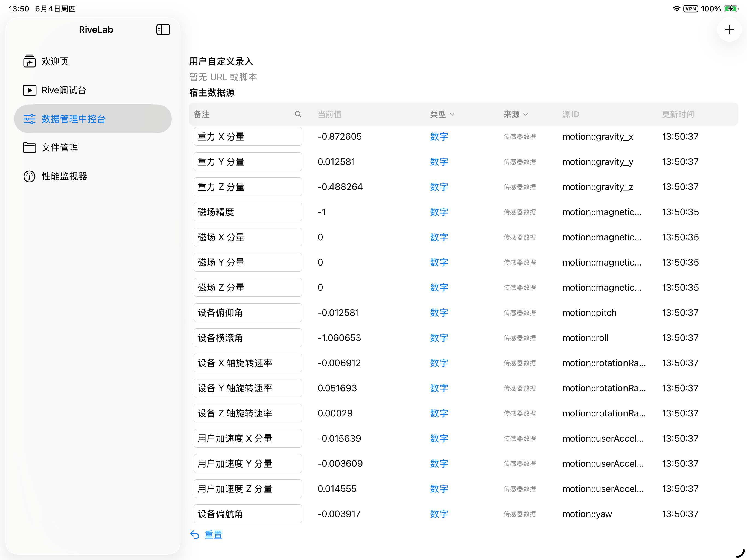The image size is (747, 560).
Task: Click the value -1.060653
Action: point(339,338)
